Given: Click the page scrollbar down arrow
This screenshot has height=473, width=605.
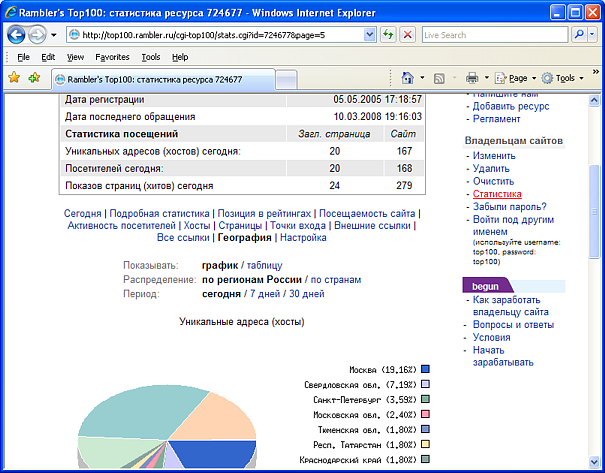Looking at the screenshot, I should (594, 461).
